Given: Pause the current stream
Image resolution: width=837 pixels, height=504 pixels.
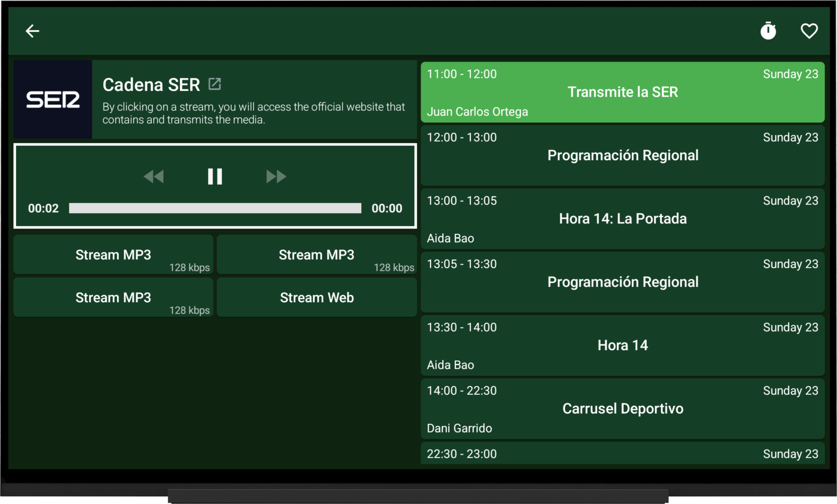Looking at the screenshot, I should pos(215,176).
